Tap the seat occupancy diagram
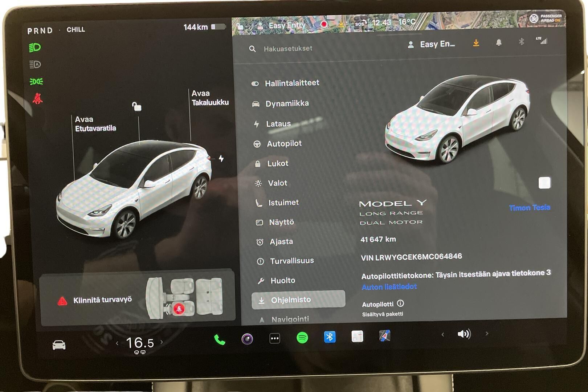The image size is (588, 392). point(184,298)
